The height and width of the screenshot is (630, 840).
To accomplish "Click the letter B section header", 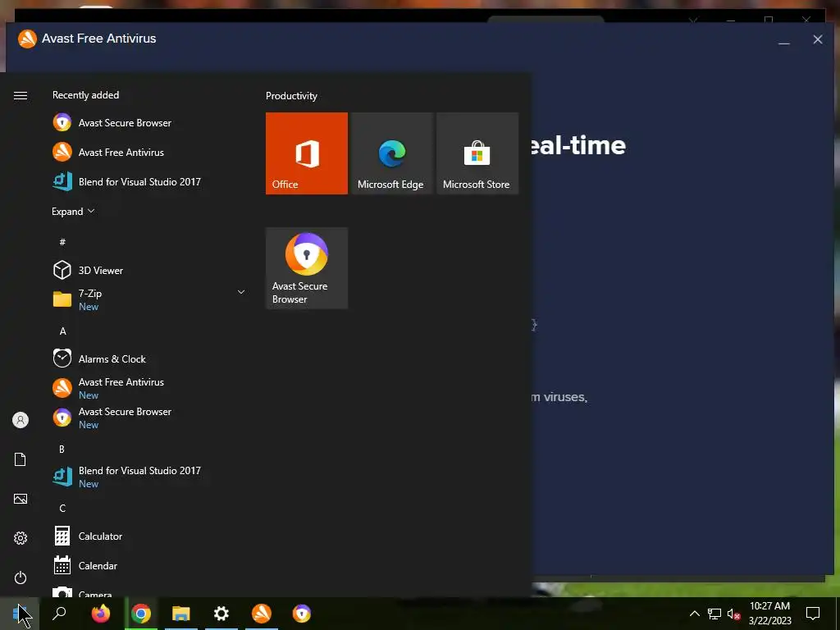I will click(x=62, y=449).
